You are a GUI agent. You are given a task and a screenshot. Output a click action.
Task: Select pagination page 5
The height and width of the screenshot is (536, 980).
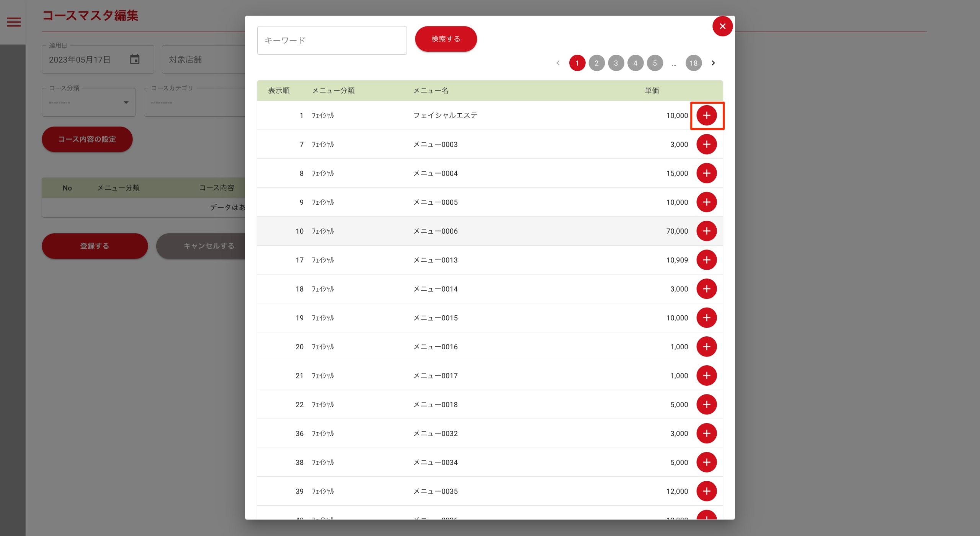(654, 63)
